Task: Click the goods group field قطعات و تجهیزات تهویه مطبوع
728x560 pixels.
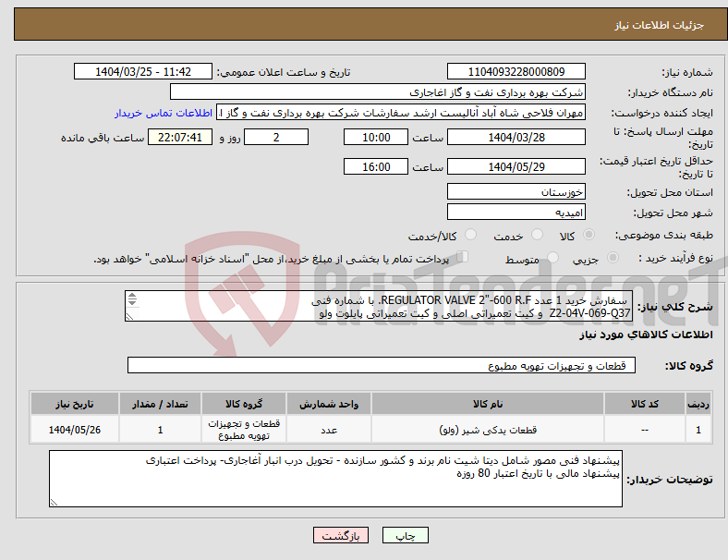Action: point(382,365)
